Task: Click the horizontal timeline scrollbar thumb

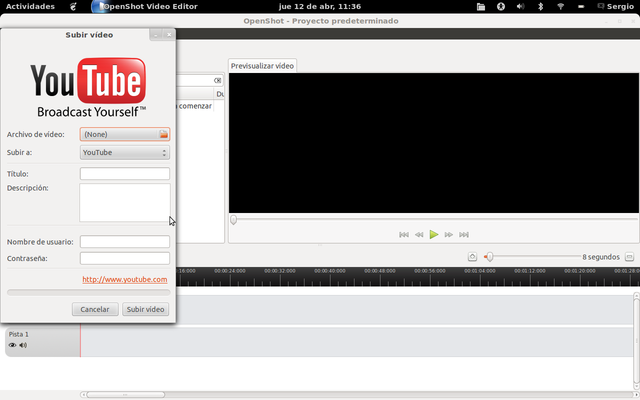Action: click(125, 395)
